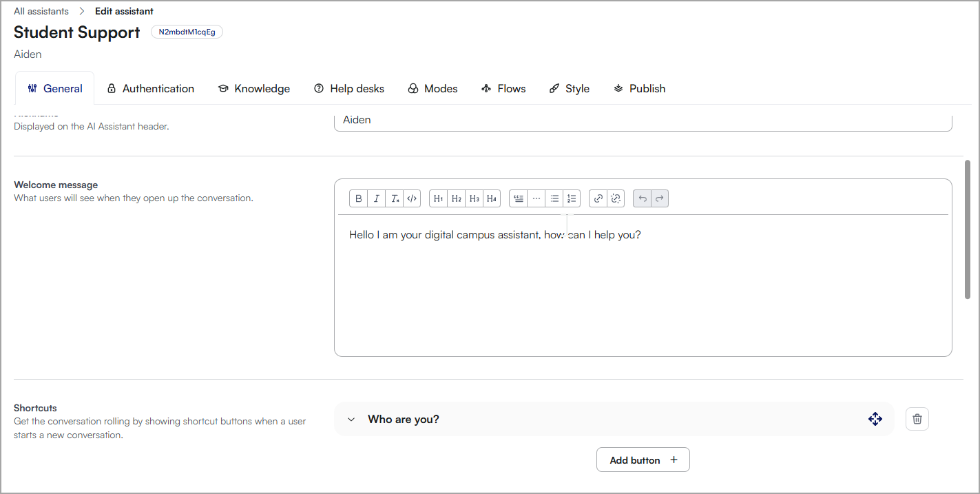
Task: Delete the "Who are you?" shortcut
Action: pyautogui.click(x=917, y=419)
